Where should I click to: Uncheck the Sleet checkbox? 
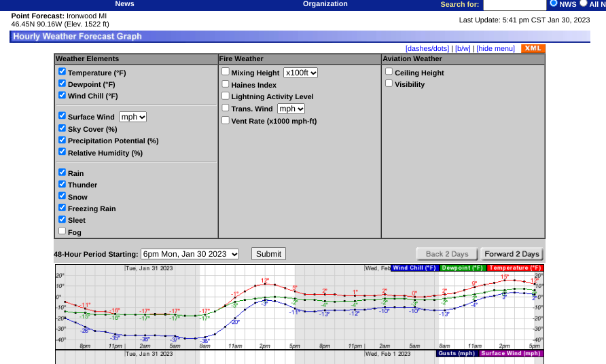(63, 219)
